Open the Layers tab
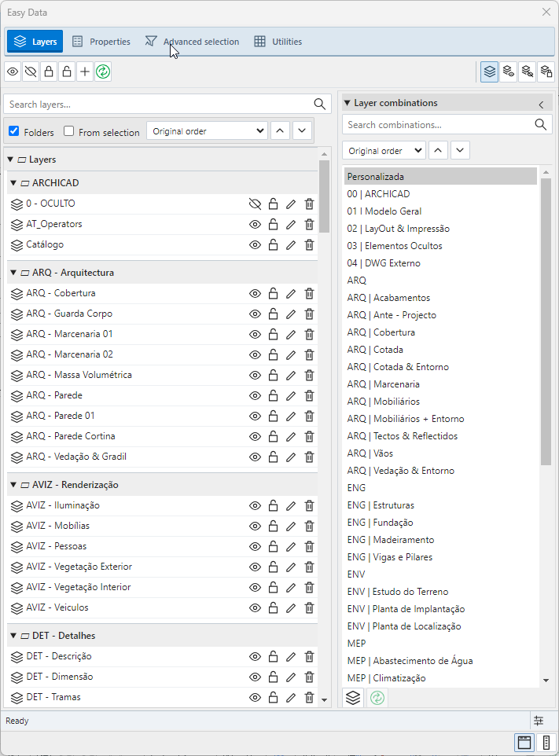 click(35, 42)
